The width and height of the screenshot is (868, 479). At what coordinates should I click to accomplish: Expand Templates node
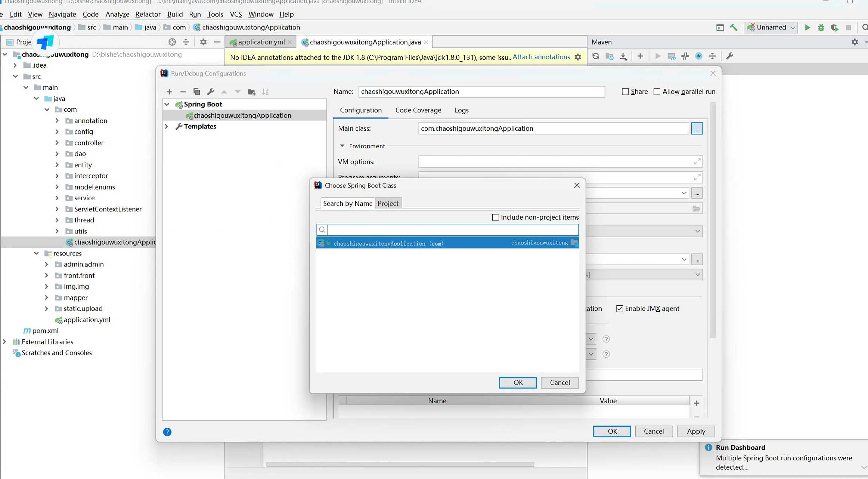tap(167, 126)
